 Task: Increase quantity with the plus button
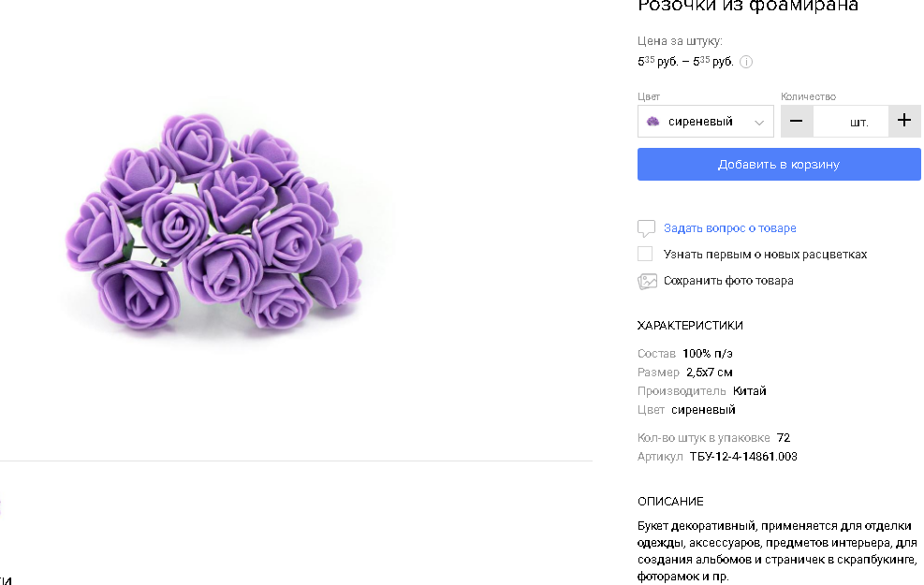903,121
